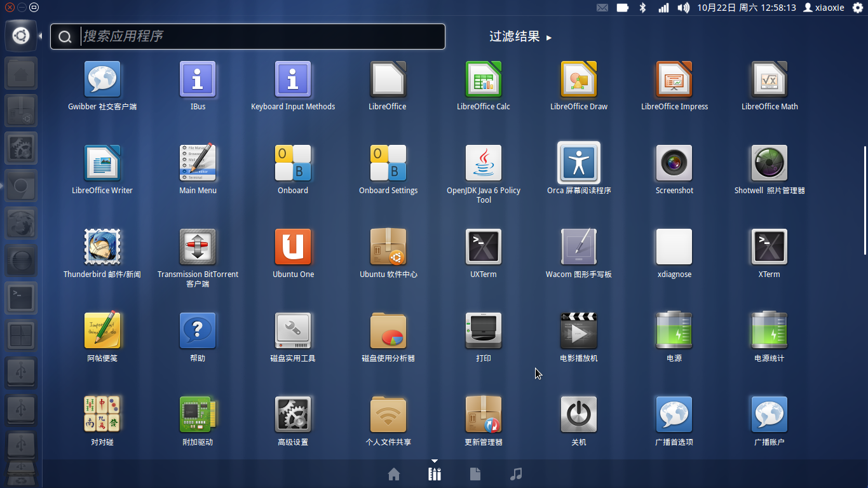868x488 pixels.
Task: Open the network signal indicator
Action: click(663, 8)
